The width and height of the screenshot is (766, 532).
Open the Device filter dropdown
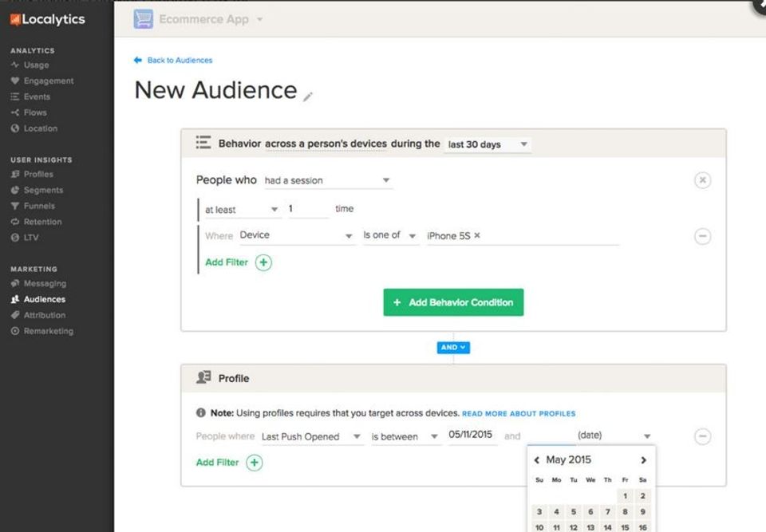pos(296,235)
